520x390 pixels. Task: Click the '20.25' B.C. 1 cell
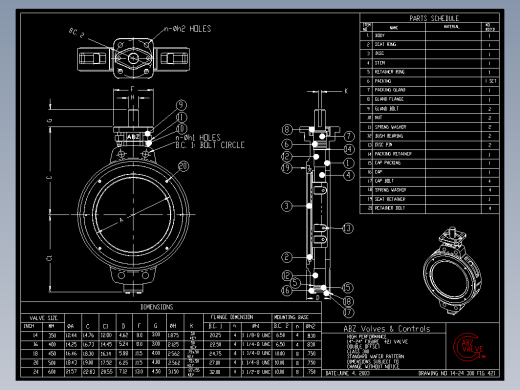pos(215,335)
